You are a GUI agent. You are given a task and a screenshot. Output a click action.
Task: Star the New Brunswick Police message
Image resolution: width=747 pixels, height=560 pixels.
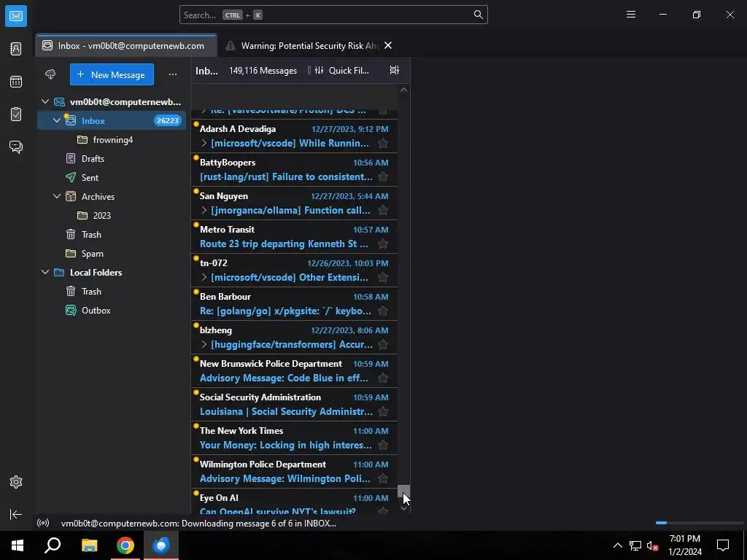(x=382, y=378)
